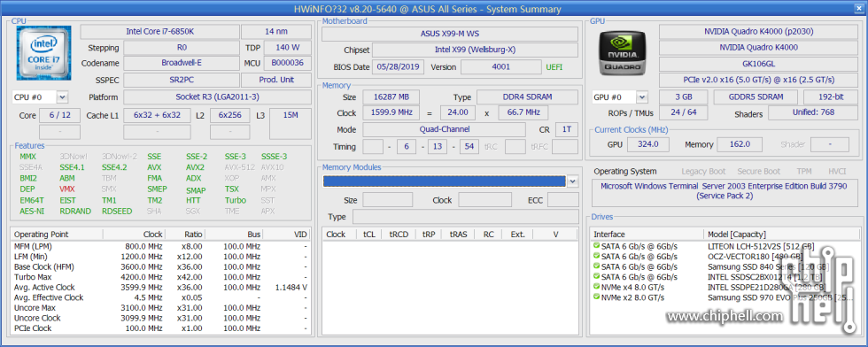Select the tRAS column header
The image size is (868, 347).
[459, 234]
